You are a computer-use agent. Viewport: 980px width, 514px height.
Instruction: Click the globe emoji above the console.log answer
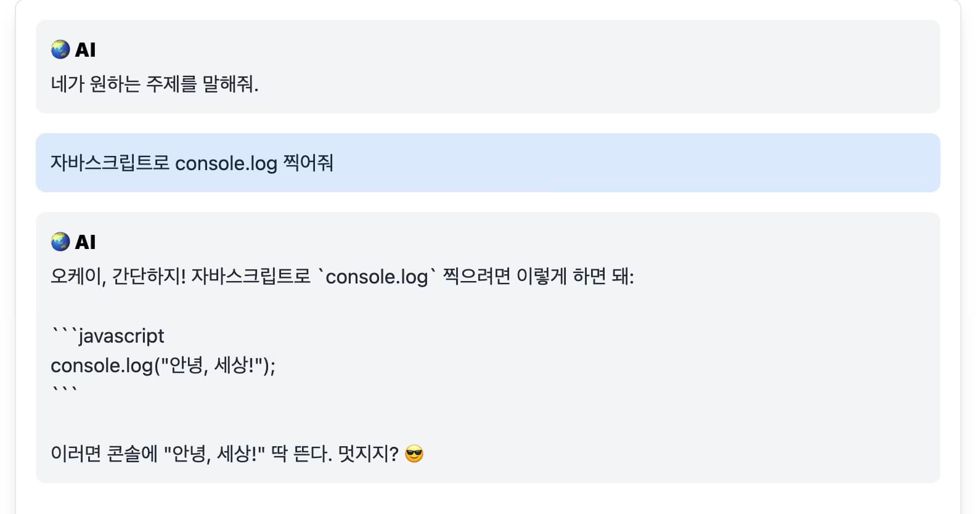tap(60, 242)
